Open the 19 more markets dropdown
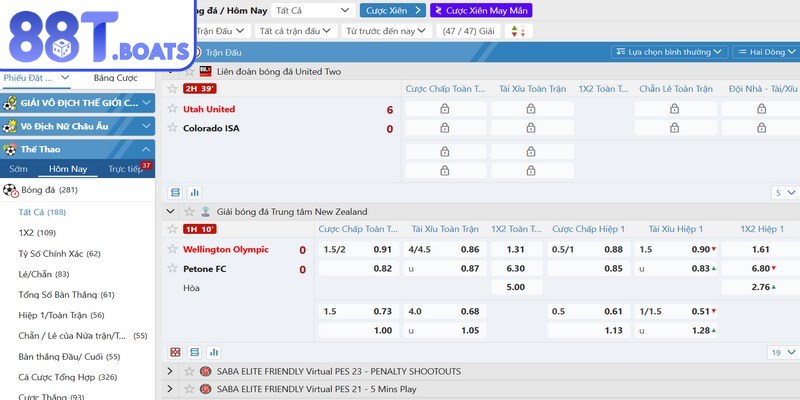This screenshot has width=800, height=400. point(784,352)
